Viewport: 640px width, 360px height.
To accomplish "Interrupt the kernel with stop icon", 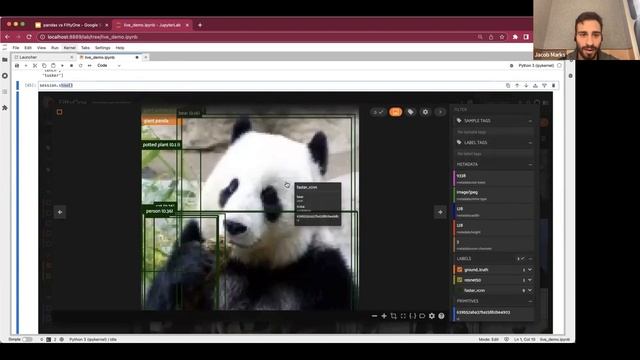I will click(71, 65).
